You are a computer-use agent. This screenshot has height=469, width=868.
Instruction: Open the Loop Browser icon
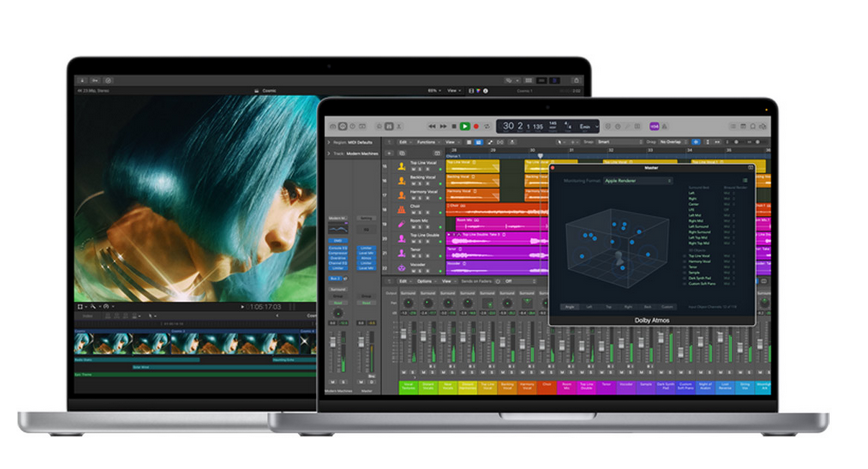[x=753, y=127]
